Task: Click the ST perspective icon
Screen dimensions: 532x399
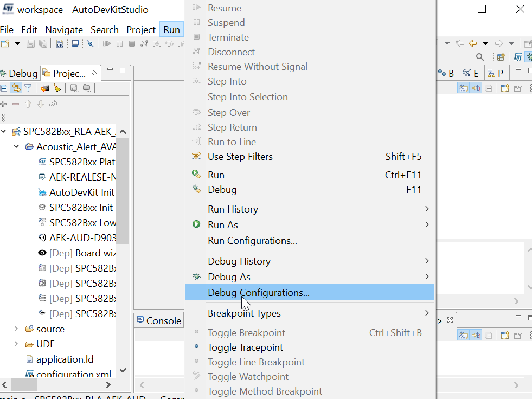Action: click(518, 57)
